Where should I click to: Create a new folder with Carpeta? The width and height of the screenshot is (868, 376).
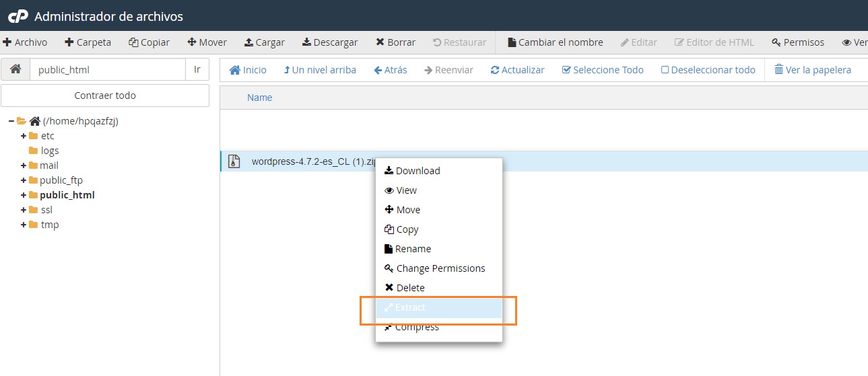88,42
